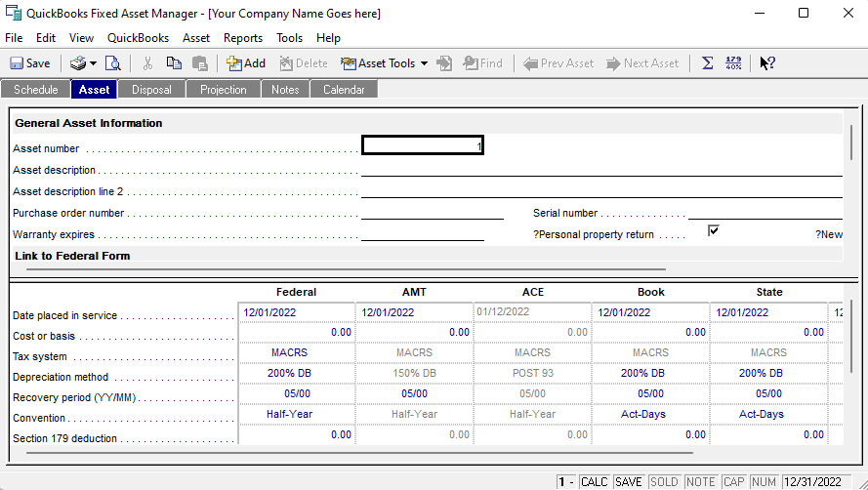Go to Next Asset
This screenshot has height=490, width=868.
(x=642, y=63)
